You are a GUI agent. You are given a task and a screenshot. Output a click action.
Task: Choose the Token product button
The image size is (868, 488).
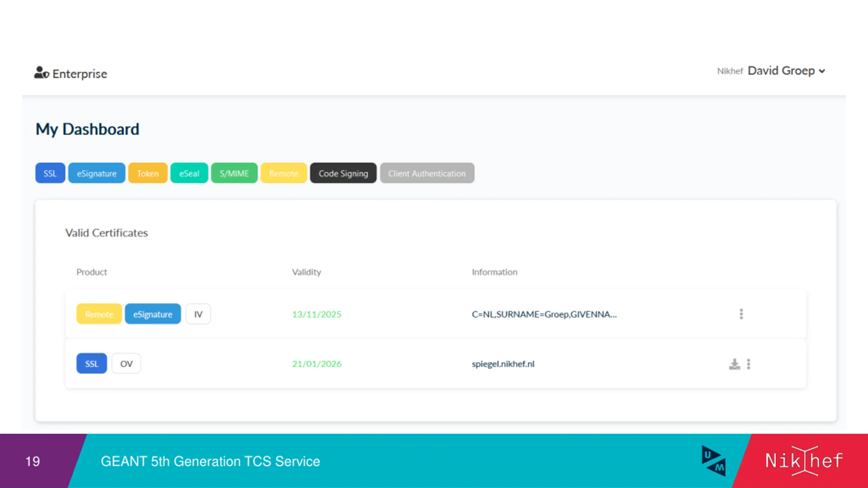tap(148, 173)
